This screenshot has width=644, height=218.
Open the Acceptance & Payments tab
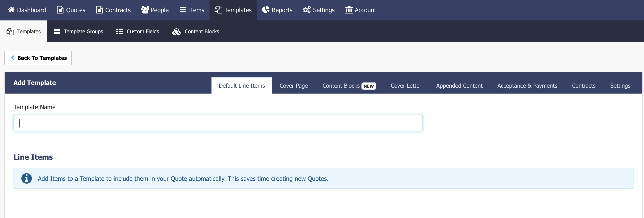coord(527,86)
